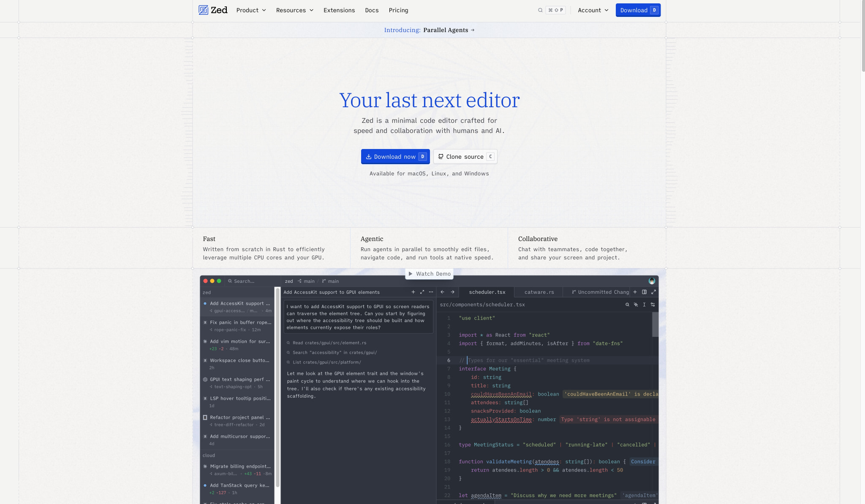Select the Workspace close butto... thread
Image resolution: width=865 pixels, height=504 pixels.
237,364
